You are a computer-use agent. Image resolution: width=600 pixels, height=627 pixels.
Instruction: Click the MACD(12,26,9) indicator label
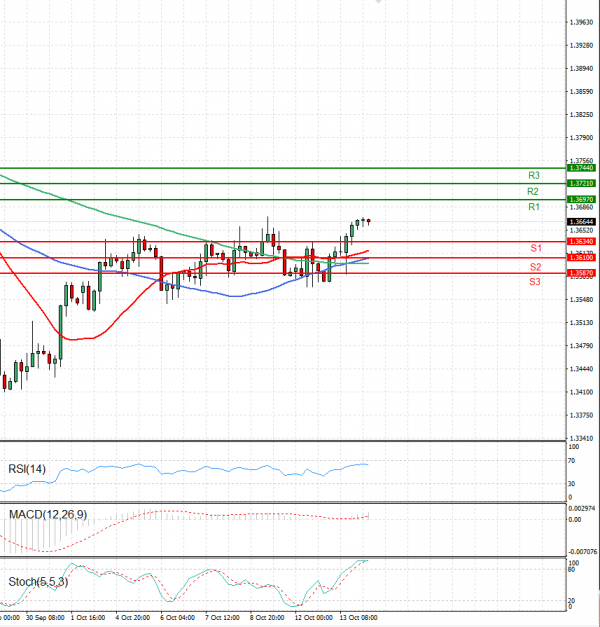[48, 514]
